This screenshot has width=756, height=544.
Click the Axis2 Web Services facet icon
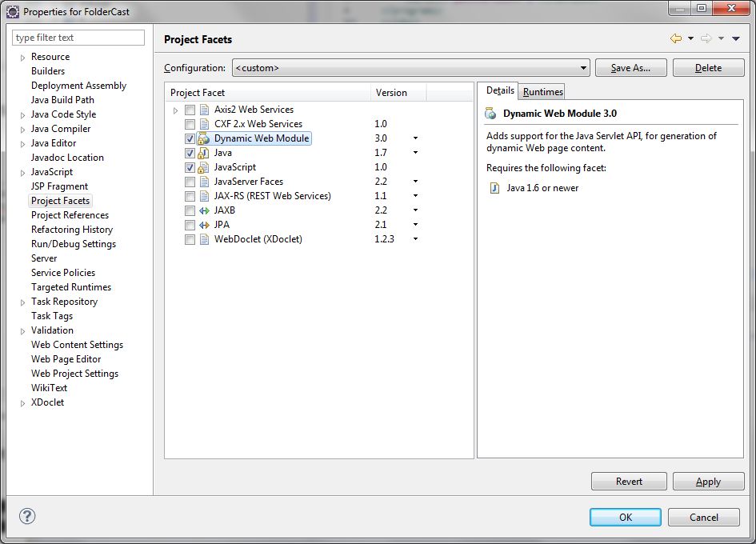(205, 110)
